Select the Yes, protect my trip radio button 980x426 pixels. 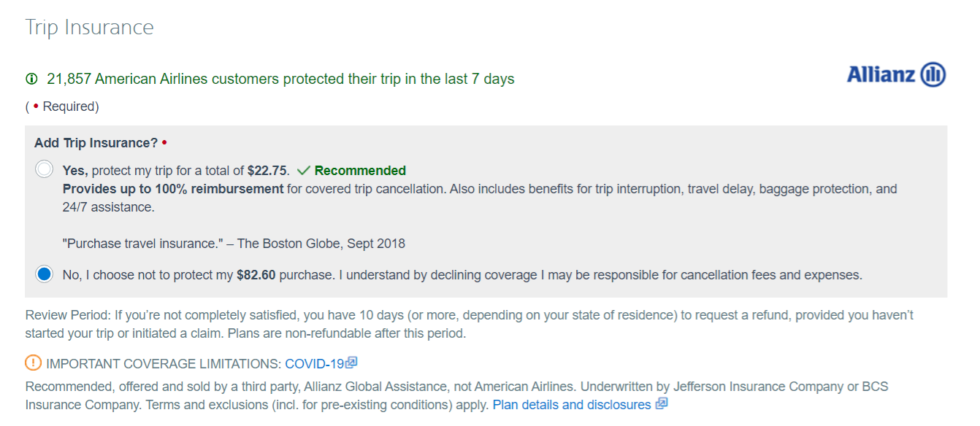45,170
